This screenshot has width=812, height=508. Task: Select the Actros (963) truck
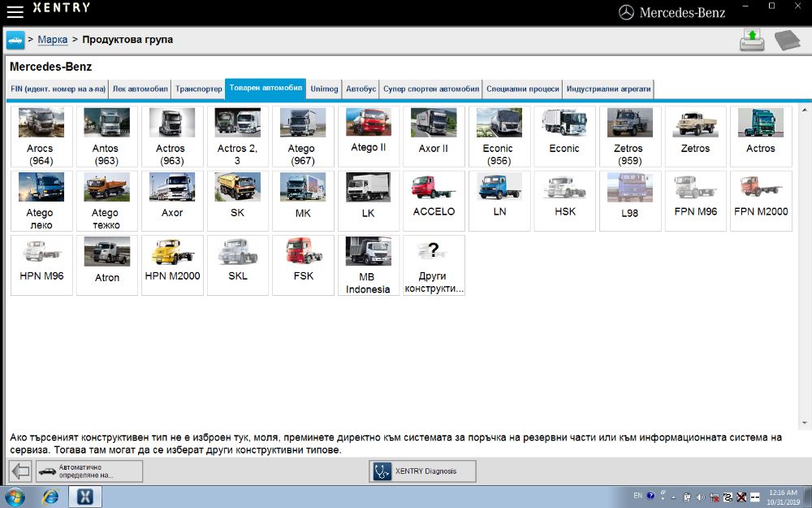[172, 137]
